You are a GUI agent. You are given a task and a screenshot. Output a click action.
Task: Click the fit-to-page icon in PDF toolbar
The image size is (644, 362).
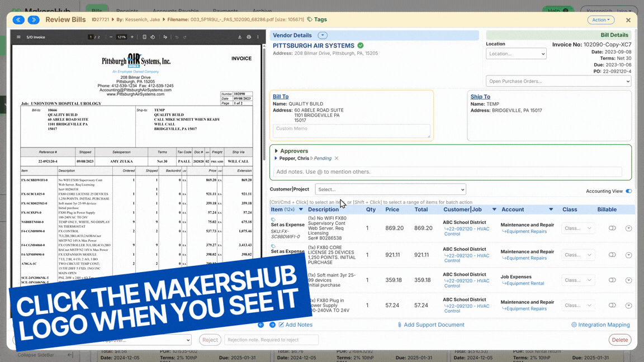point(145,37)
